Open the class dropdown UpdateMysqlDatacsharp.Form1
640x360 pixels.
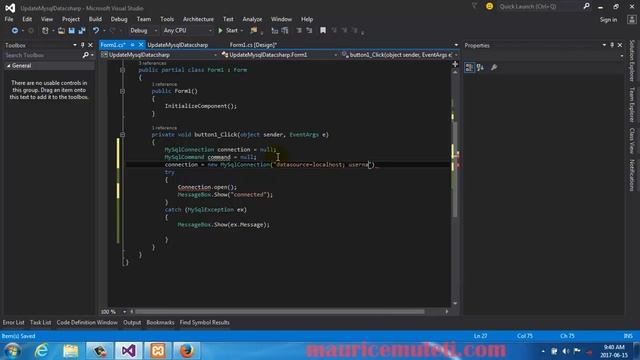(280, 55)
